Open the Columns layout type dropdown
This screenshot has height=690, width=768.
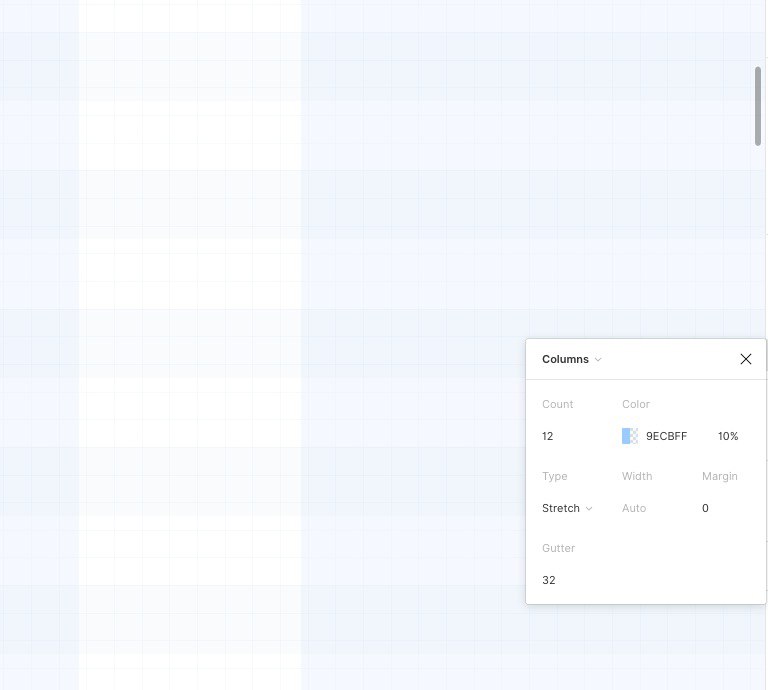click(x=571, y=359)
